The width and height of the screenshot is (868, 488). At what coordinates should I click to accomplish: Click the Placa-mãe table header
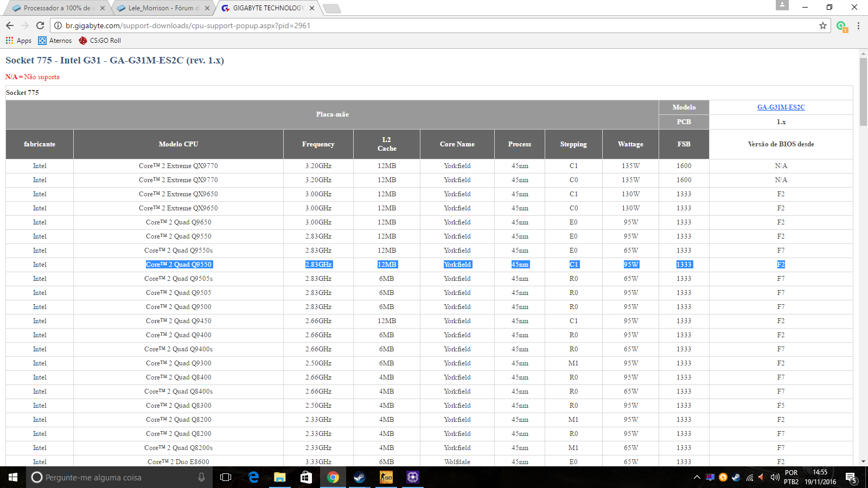point(333,114)
